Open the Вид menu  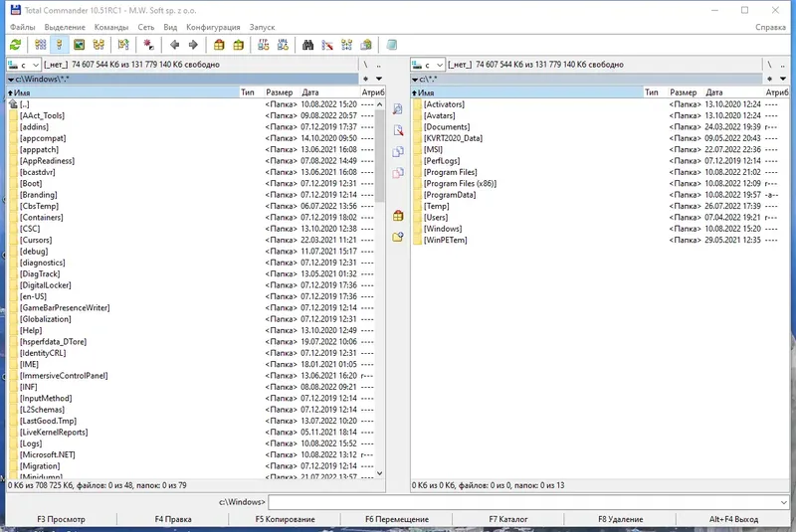[x=170, y=27]
